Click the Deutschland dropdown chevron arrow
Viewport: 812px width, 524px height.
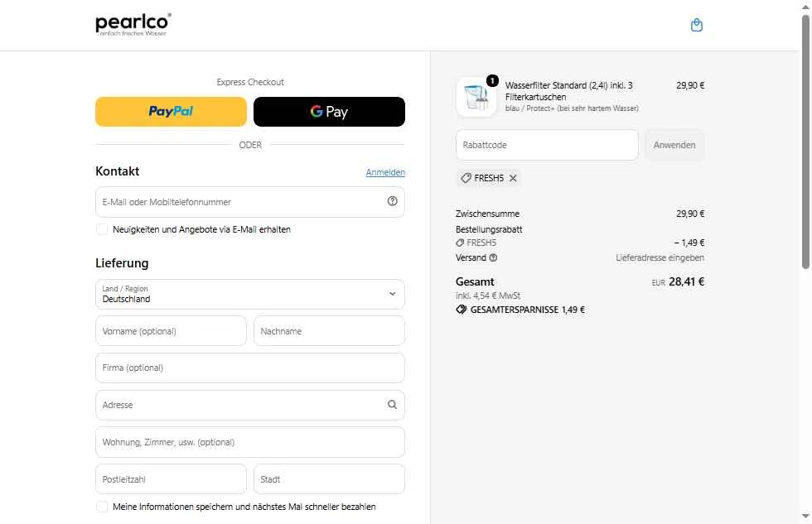point(392,294)
